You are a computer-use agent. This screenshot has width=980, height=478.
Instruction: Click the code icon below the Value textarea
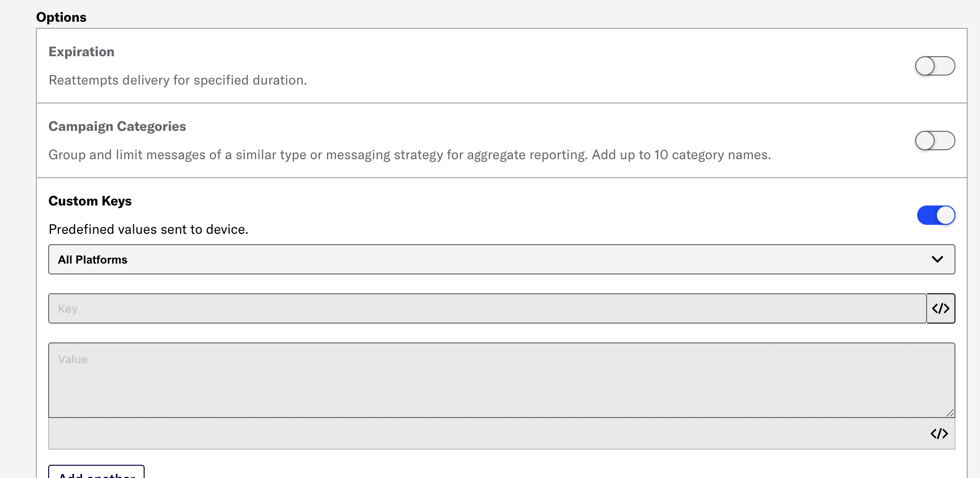[940, 433]
